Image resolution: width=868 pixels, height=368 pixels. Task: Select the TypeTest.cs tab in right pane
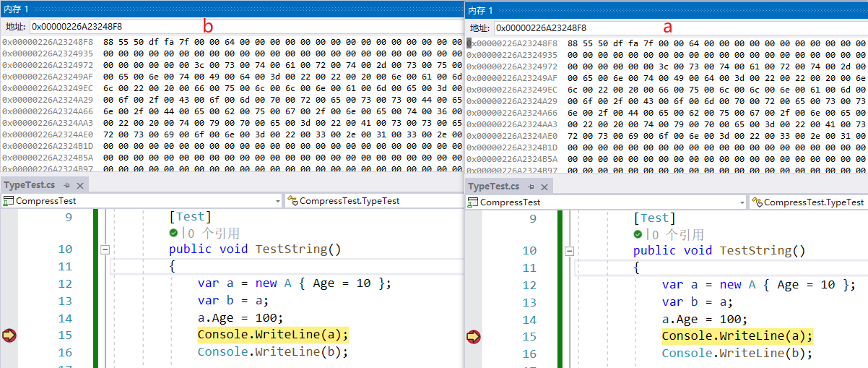[494, 187]
